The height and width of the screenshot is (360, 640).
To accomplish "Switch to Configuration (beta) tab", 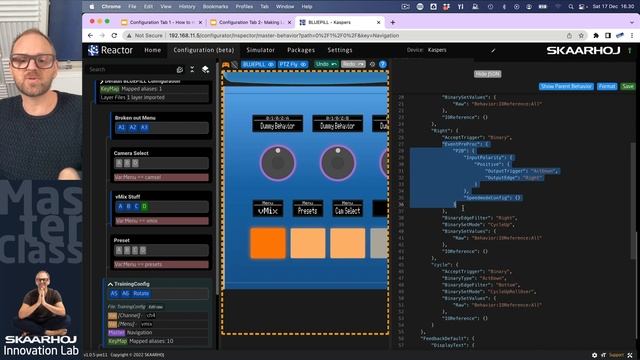I will click(204, 50).
